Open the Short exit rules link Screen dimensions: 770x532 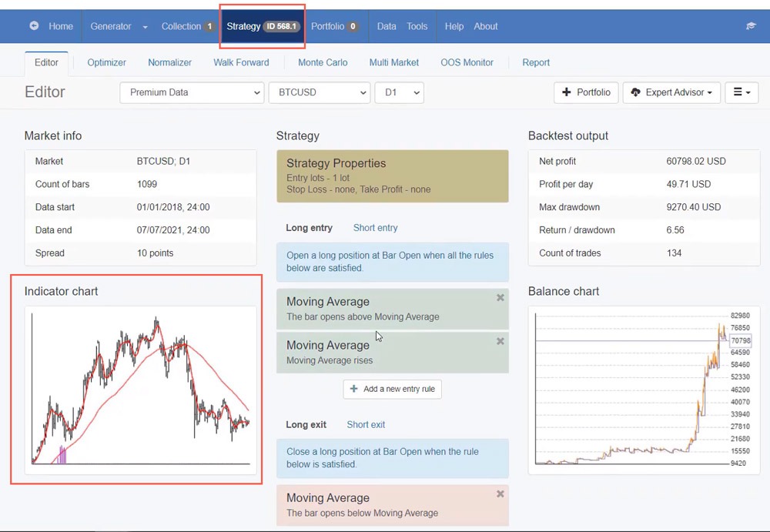[366, 424]
